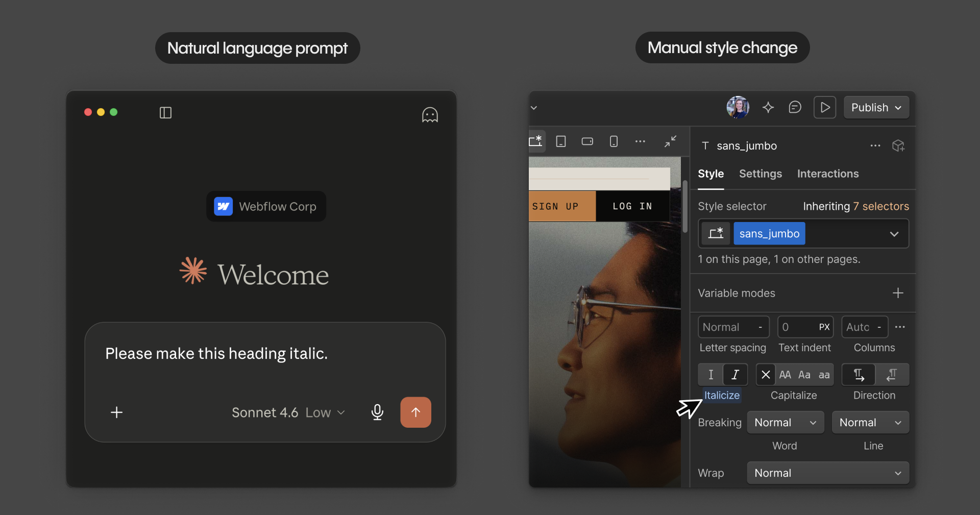The image size is (980, 515).
Task: Click the Webflow Corp workspace badge
Action: coord(266,206)
